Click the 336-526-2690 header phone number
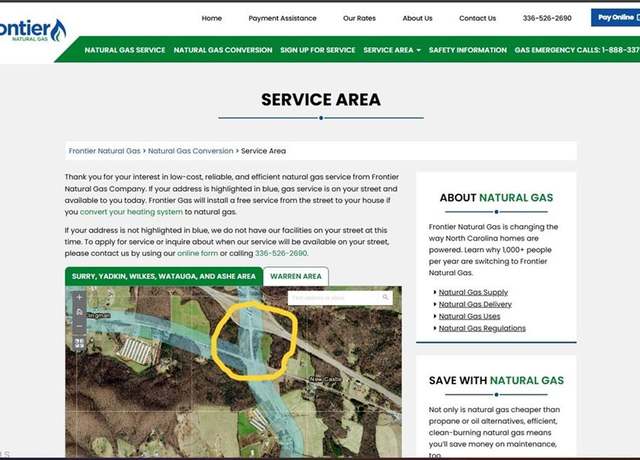This screenshot has height=460, width=640. pyautogui.click(x=547, y=18)
